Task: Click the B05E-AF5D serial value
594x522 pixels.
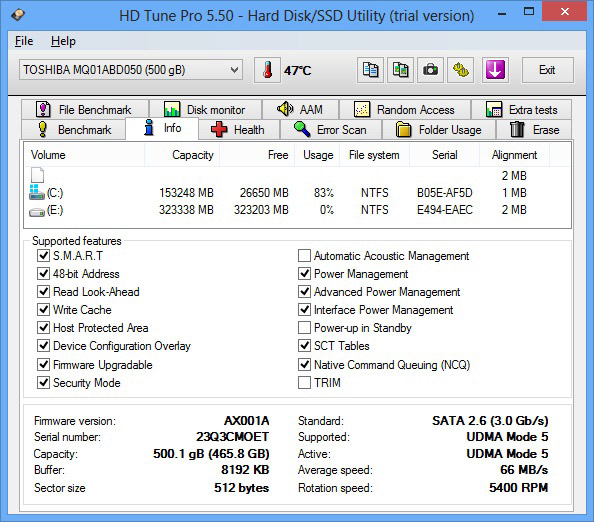Action: click(445, 193)
